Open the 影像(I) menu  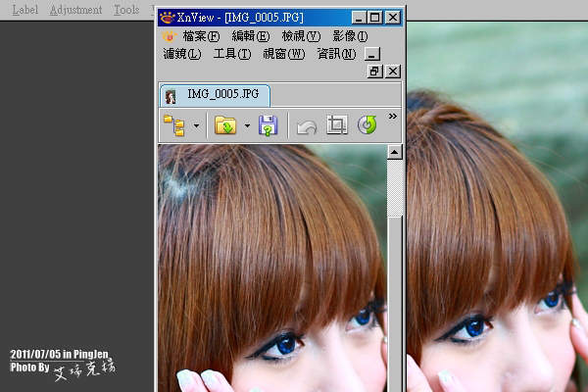click(350, 36)
